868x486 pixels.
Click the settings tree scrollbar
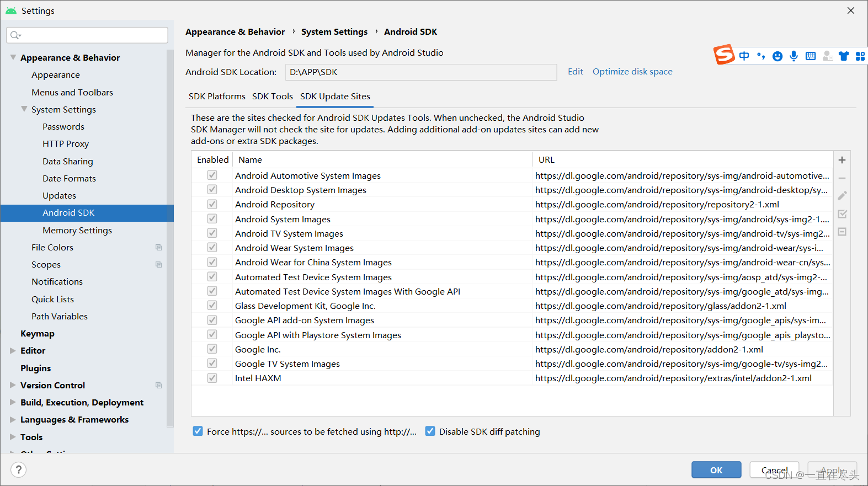click(x=170, y=237)
